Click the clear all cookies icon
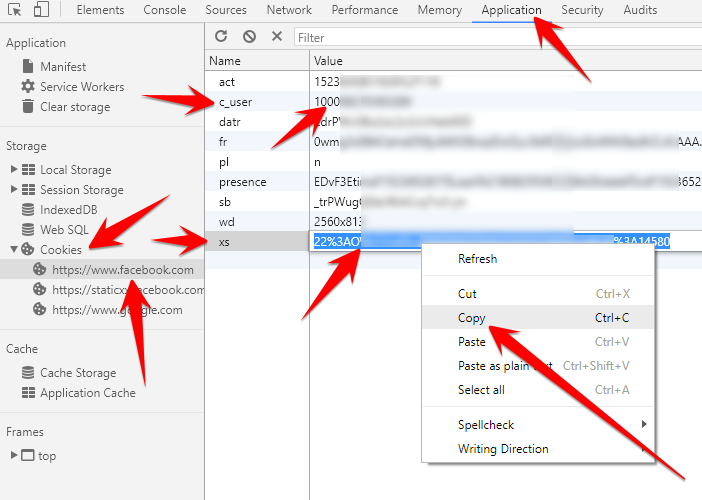 coord(249,36)
